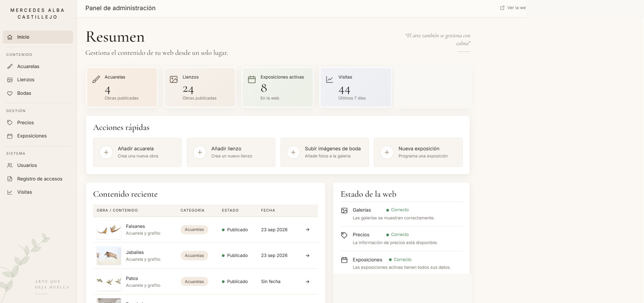Open Lienzos from the sidebar
644x303 pixels.
pyautogui.click(x=38, y=80)
